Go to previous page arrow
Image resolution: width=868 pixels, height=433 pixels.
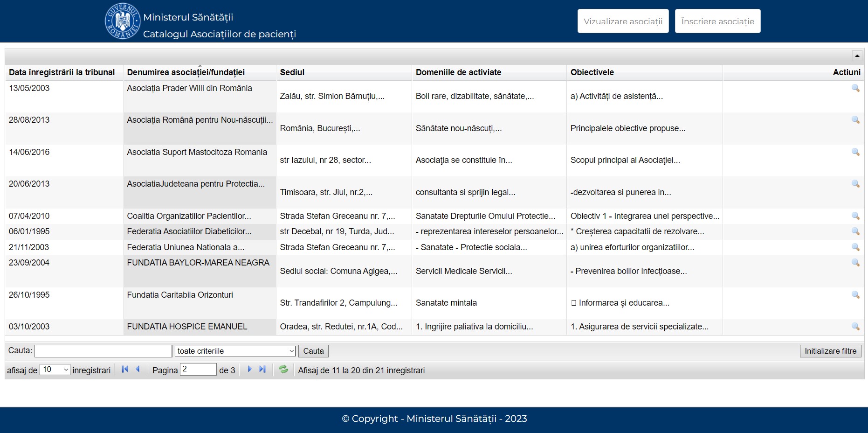(x=138, y=369)
